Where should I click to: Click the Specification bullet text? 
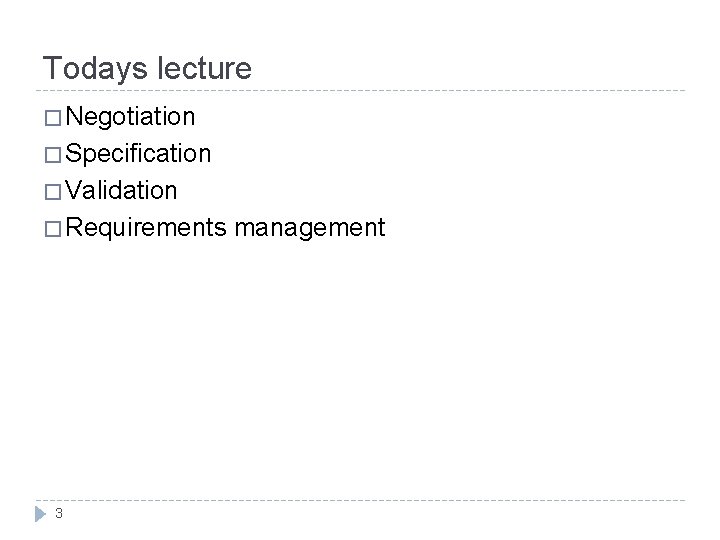tap(139, 154)
